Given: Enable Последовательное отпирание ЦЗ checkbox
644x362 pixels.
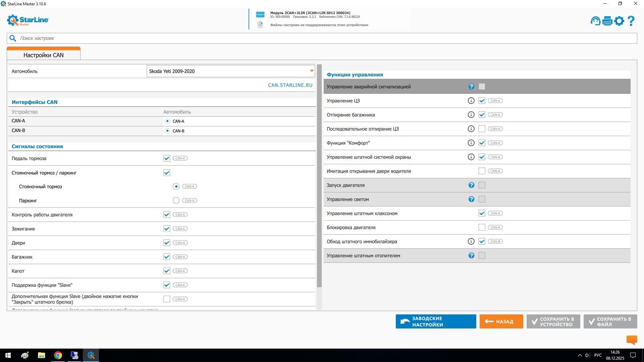Looking at the screenshot, I should 482,129.
